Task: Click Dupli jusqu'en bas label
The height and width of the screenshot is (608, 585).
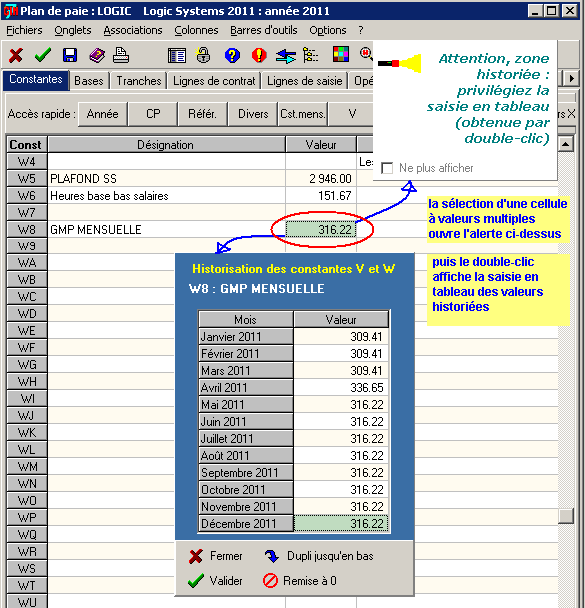Action: pyautogui.click(x=330, y=556)
